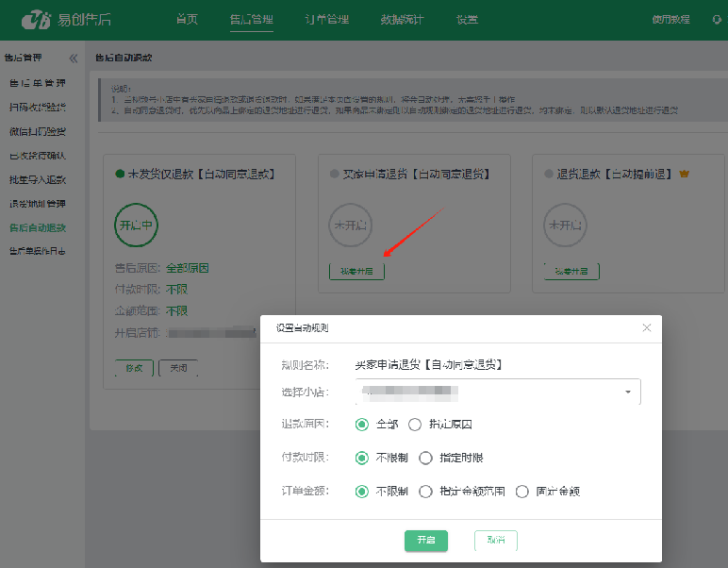Select 固定金额 radio option
The width and height of the screenshot is (728, 568).
pyautogui.click(x=521, y=492)
